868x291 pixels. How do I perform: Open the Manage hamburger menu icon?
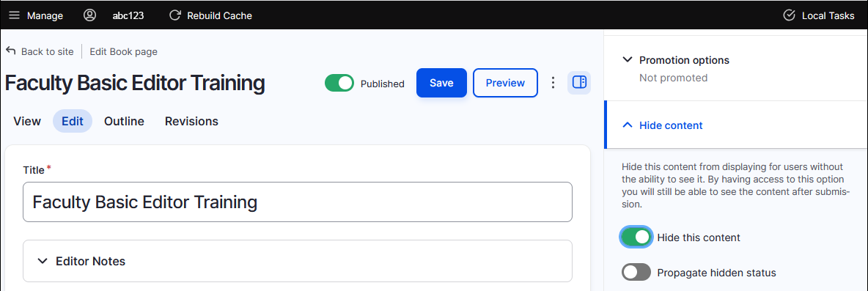[15, 15]
